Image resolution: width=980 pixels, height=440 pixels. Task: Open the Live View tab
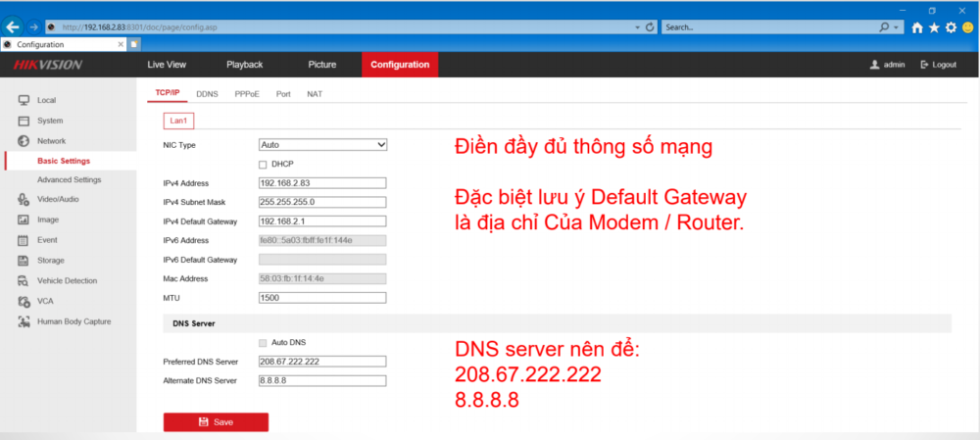(x=167, y=65)
